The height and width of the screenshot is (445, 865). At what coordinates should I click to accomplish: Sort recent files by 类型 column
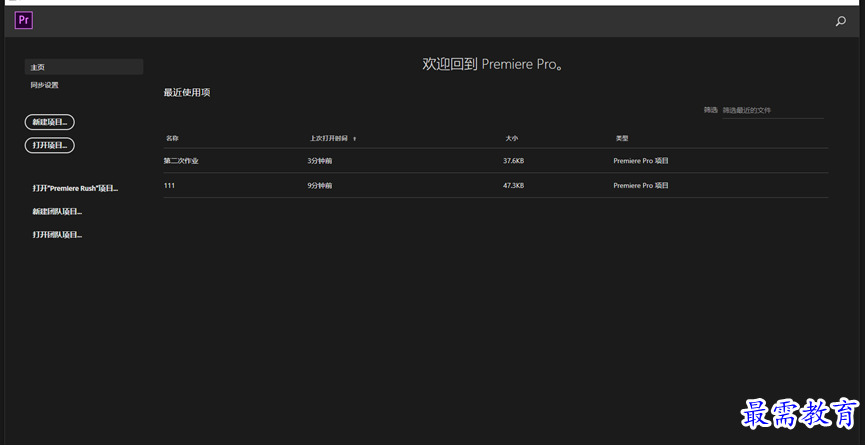click(622, 138)
